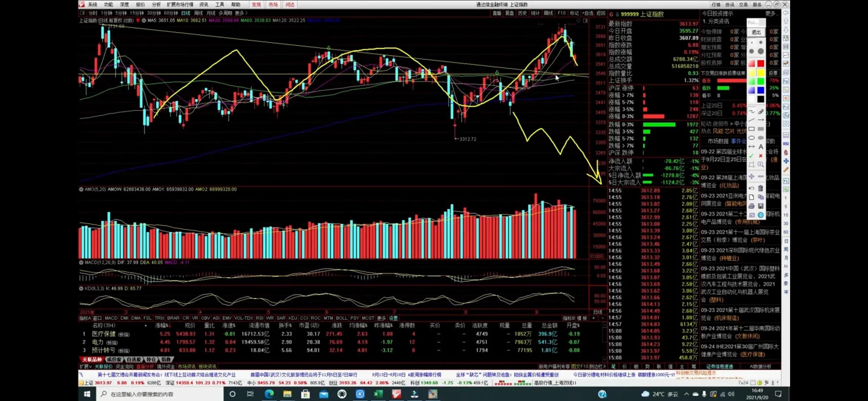
Task: Choose the hollow rectangle drawing tool
Action: pos(752,129)
